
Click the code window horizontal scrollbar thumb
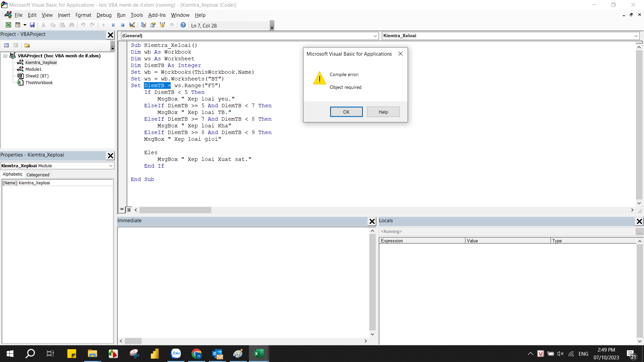[175, 210]
